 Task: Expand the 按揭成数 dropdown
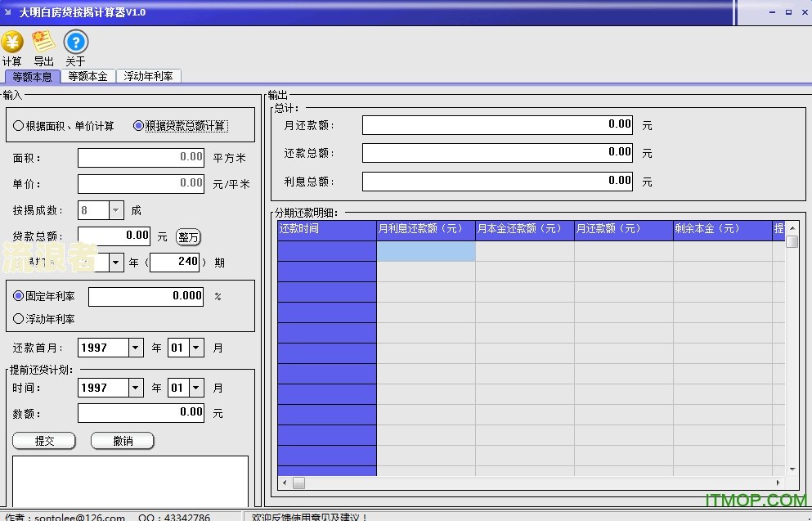[x=116, y=210]
